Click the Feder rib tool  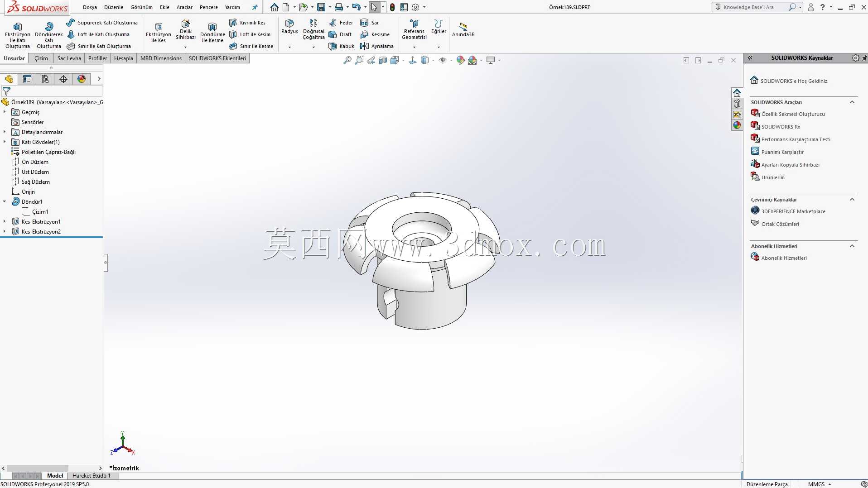(x=341, y=23)
